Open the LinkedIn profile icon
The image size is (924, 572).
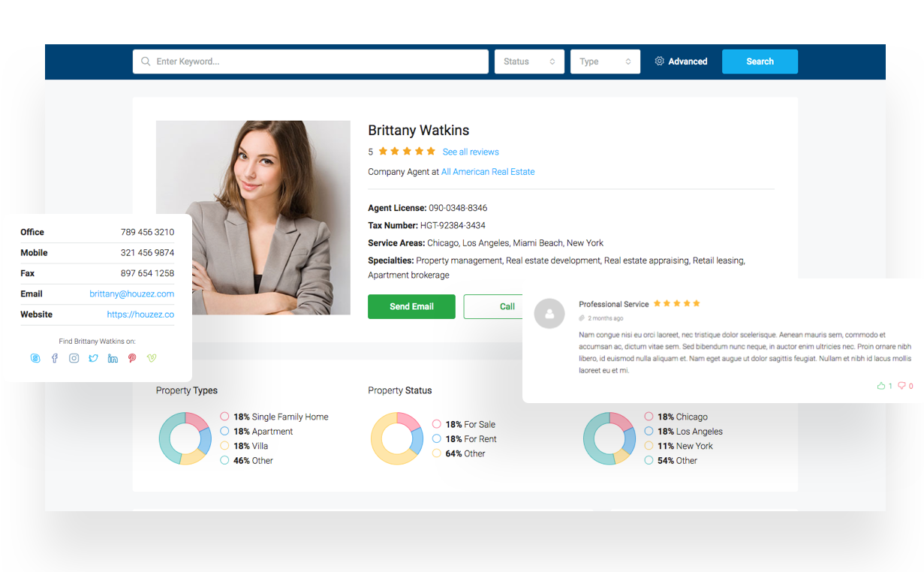coord(113,358)
